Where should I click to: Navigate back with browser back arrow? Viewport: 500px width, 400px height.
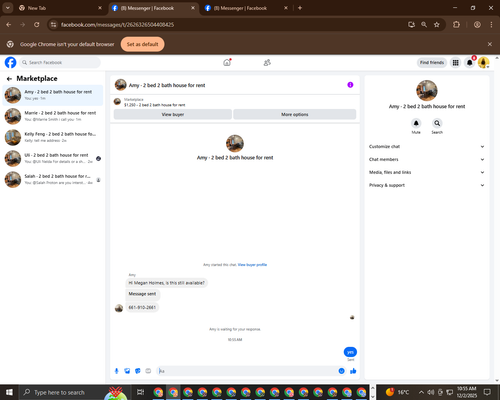coord(9,25)
